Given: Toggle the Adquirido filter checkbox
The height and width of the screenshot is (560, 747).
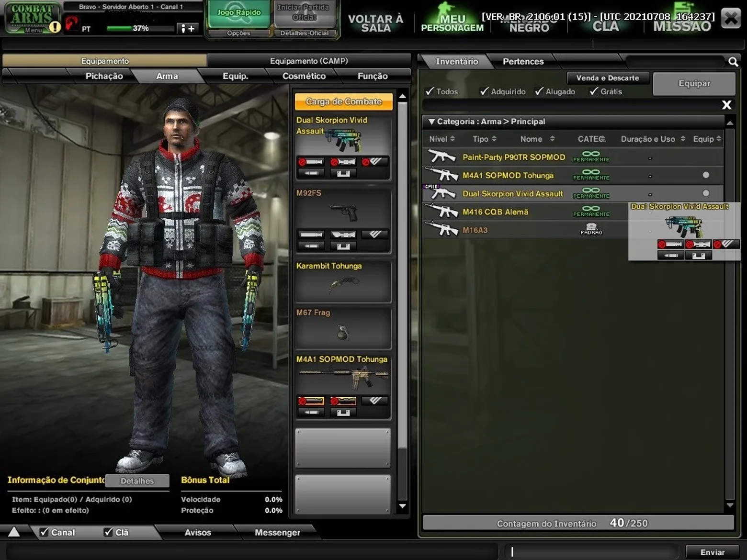Looking at the screenshot, I should (x=485, y=91).
